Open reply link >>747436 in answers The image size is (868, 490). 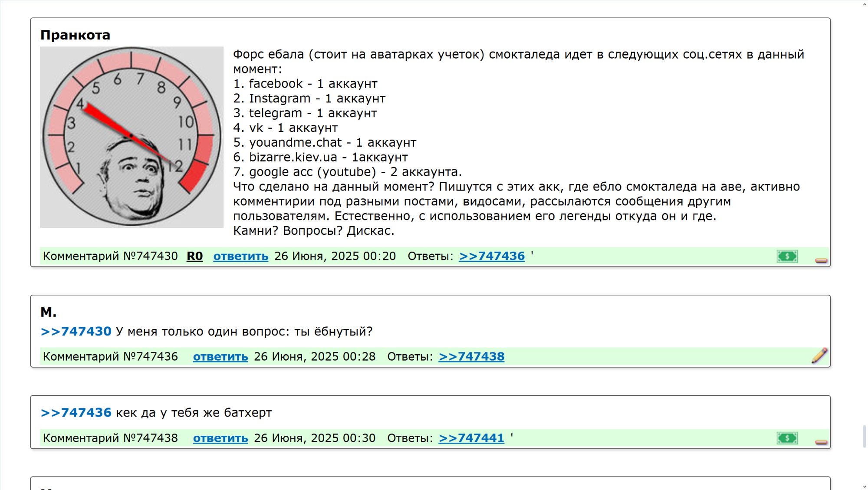tap(491, 256)
